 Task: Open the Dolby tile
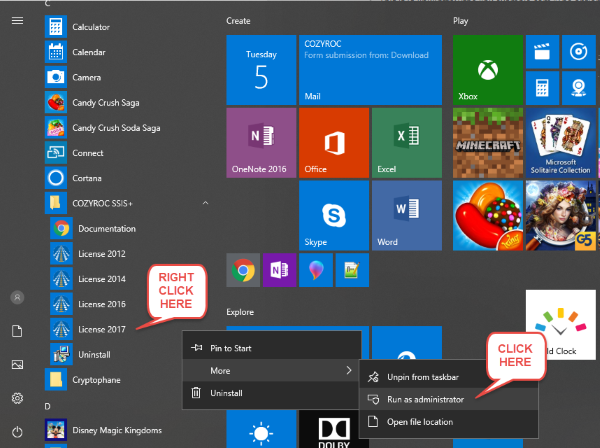tap(329, 429)
